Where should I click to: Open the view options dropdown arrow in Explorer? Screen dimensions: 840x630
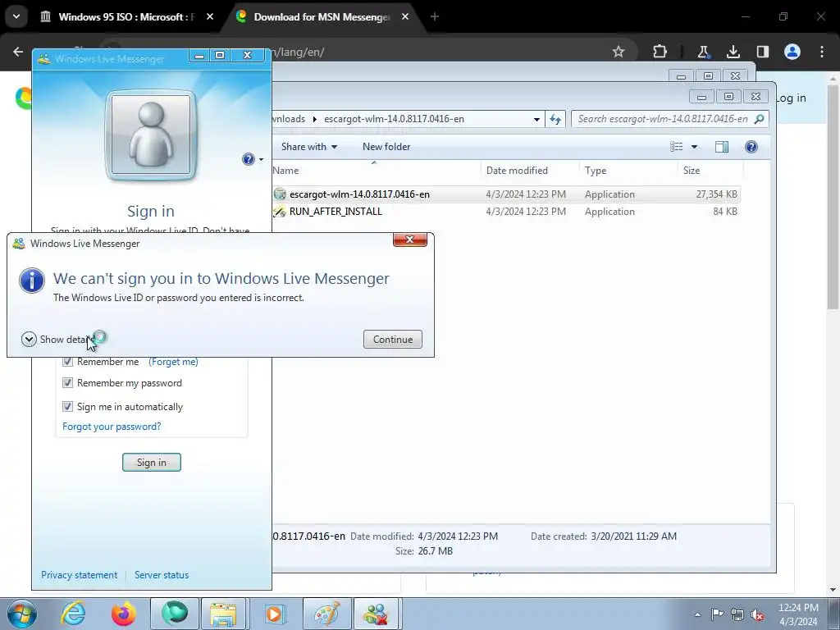[694, 147]
